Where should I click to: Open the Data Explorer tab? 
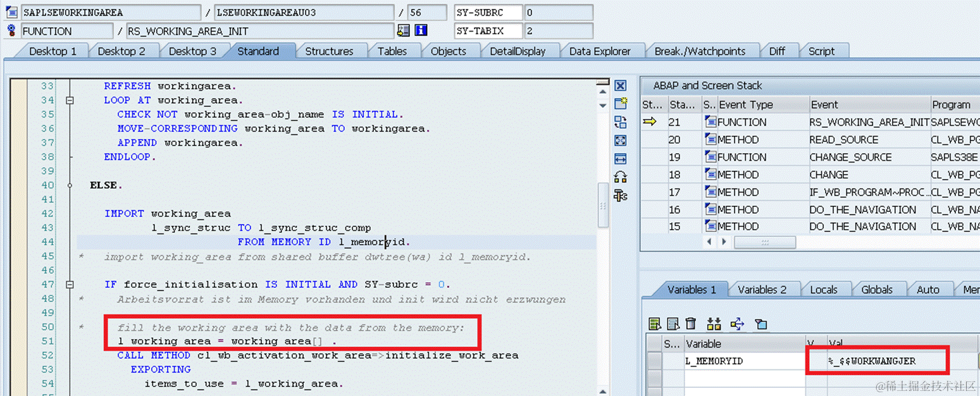click(x=600, y=51)
